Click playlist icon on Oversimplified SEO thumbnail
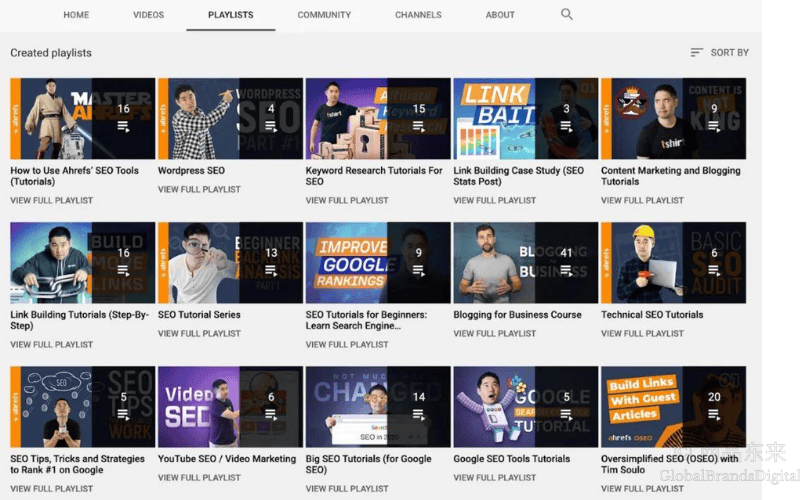 [x=714, y=415]
